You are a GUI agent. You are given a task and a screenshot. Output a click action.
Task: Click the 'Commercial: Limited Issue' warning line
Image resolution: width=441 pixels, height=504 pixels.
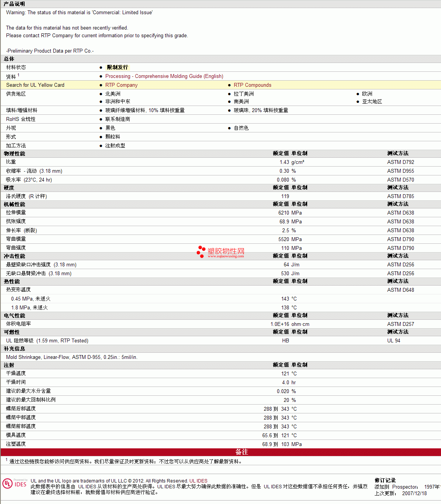pyautogui.click(x=79, y=13)
